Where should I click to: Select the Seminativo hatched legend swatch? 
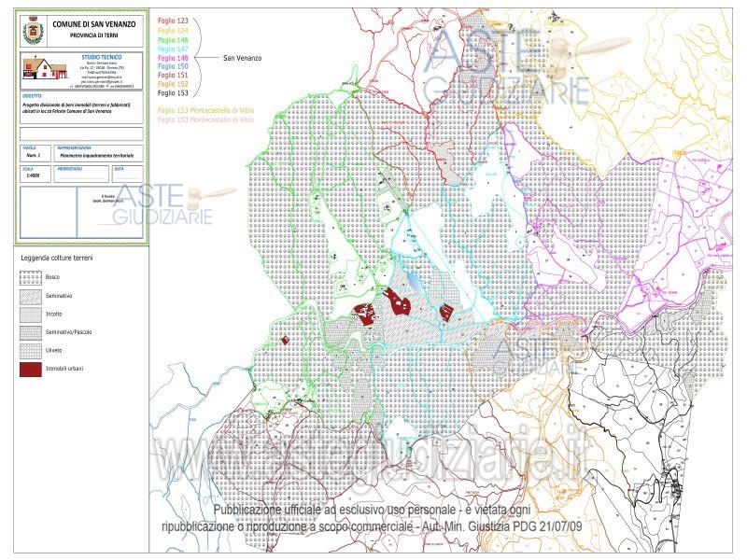[x=31, y=296]
